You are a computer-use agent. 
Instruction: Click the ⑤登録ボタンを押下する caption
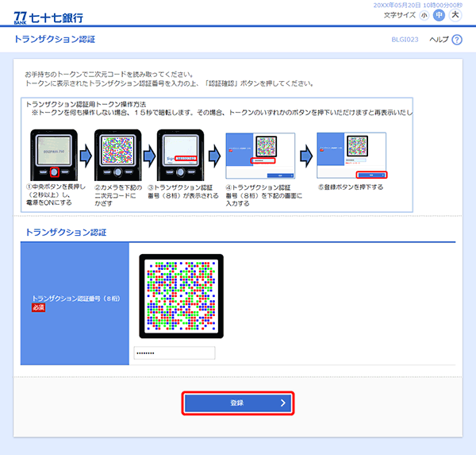pyautogui.click(x=351, y=187)
